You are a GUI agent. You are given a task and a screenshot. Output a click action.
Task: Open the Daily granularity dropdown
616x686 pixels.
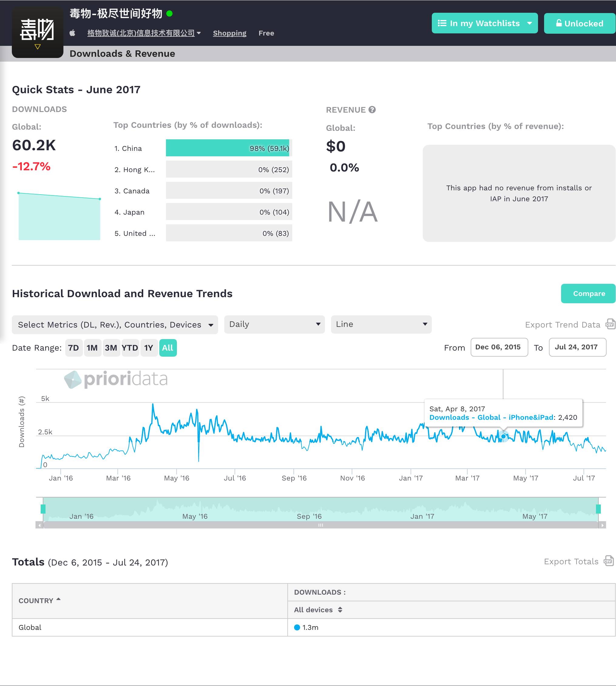274,324
